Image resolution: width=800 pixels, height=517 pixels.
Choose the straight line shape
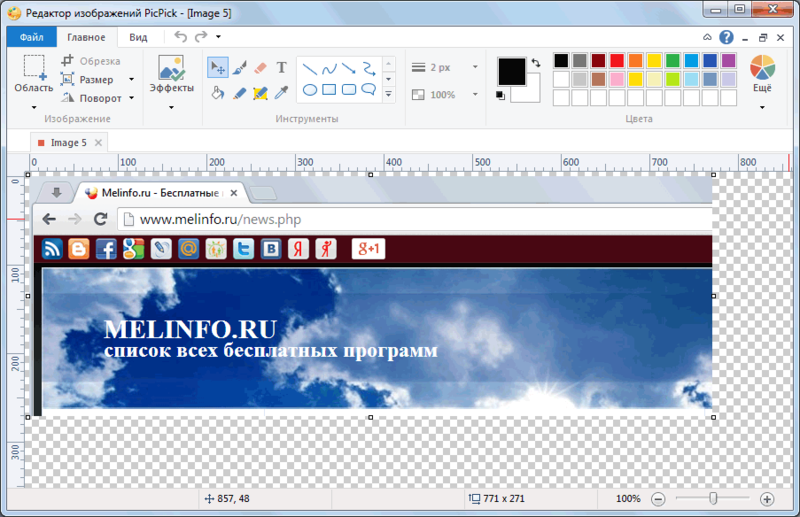coord(310,68)
